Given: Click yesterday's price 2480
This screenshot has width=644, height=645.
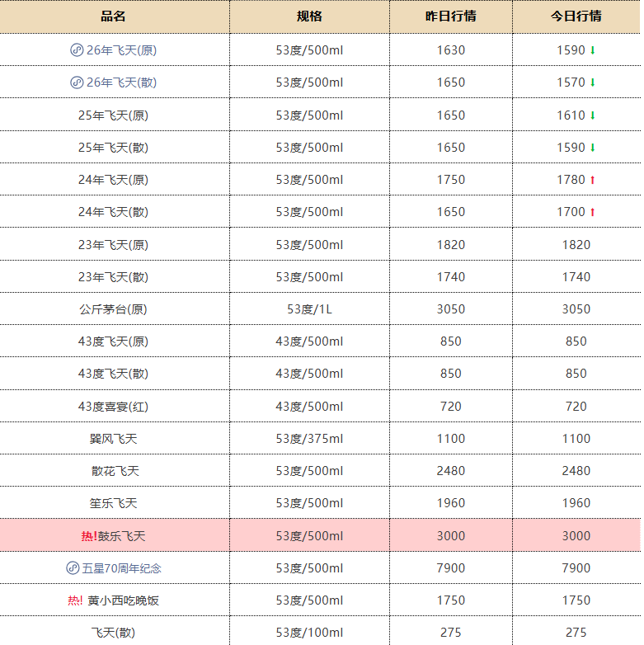Looking at the screenshot, I should coord(451,471).
